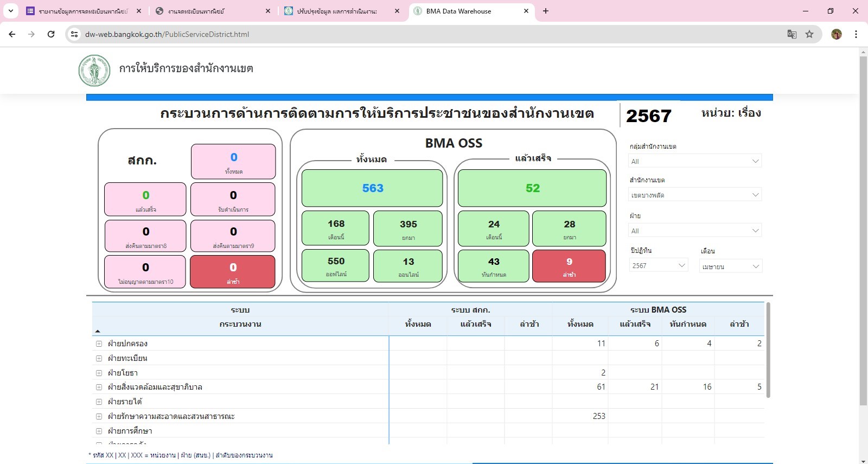Expand the ฝ่ายทะเบียน row
Screen dimensions: 868x464
pyautogui.click(x=99, y=358)
